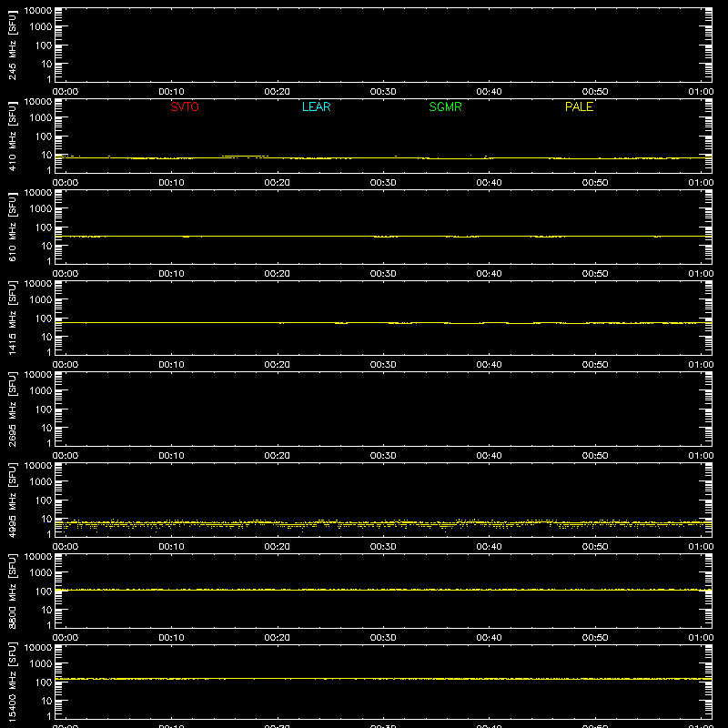Screen dimensions: 728x728
Task: Select the 2695 MHz [SFU] axis label
Action: 12,409
